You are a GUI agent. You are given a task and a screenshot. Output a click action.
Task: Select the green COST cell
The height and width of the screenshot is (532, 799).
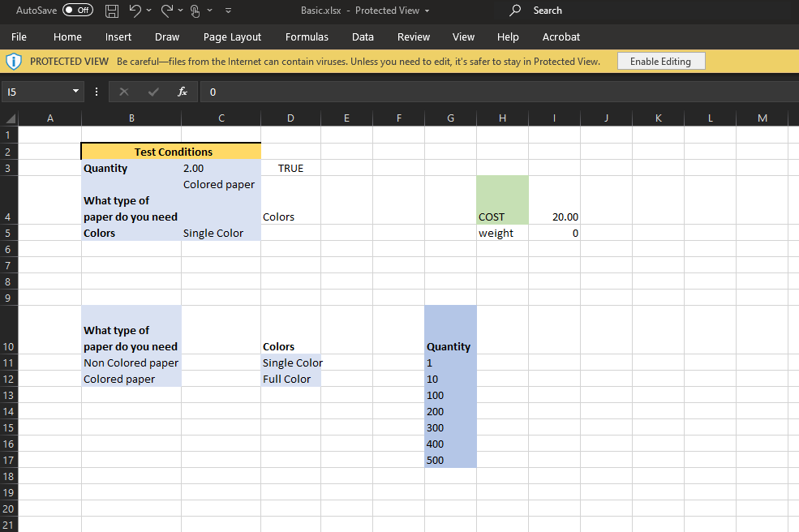(502, 200)
